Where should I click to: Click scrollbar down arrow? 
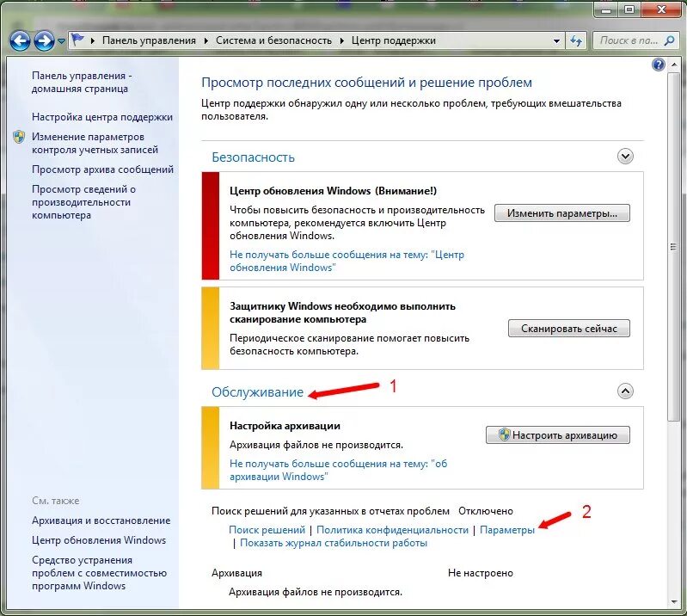tap(673, 602)
